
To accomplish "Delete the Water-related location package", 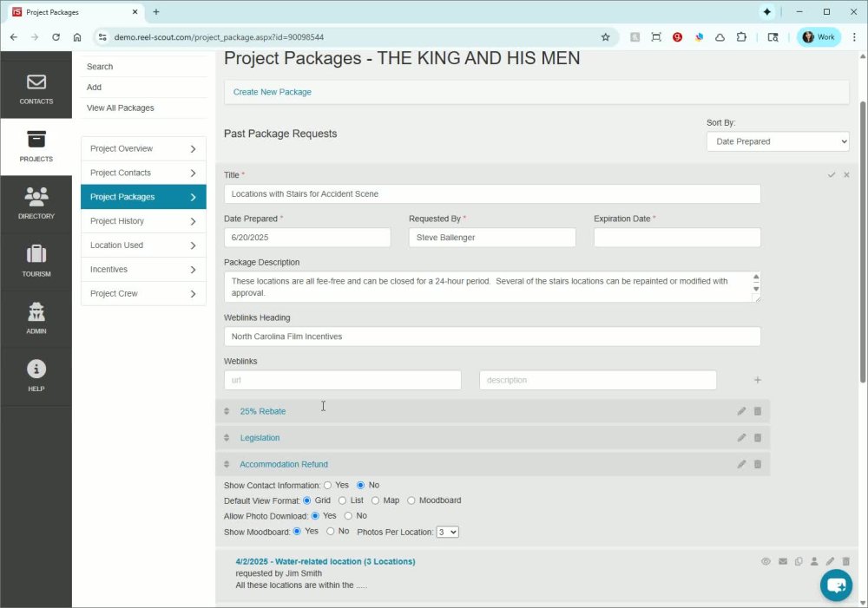I will [845, 561].
